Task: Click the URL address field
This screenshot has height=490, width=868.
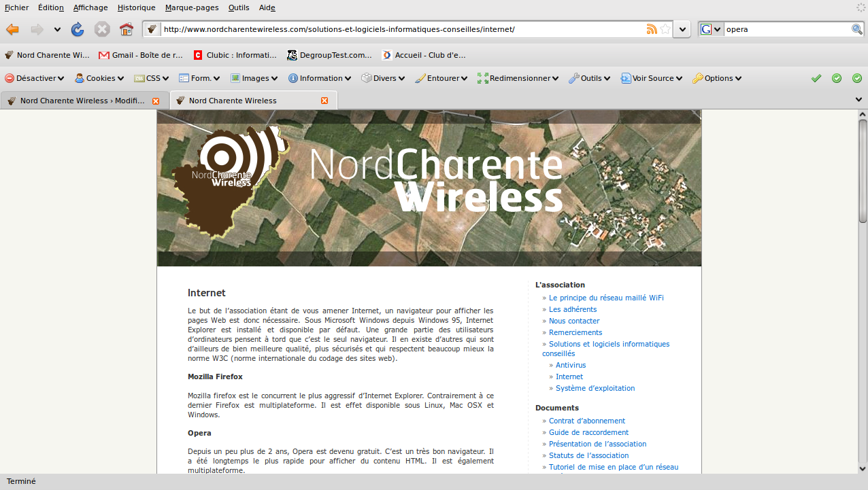Action: [401, 29]
